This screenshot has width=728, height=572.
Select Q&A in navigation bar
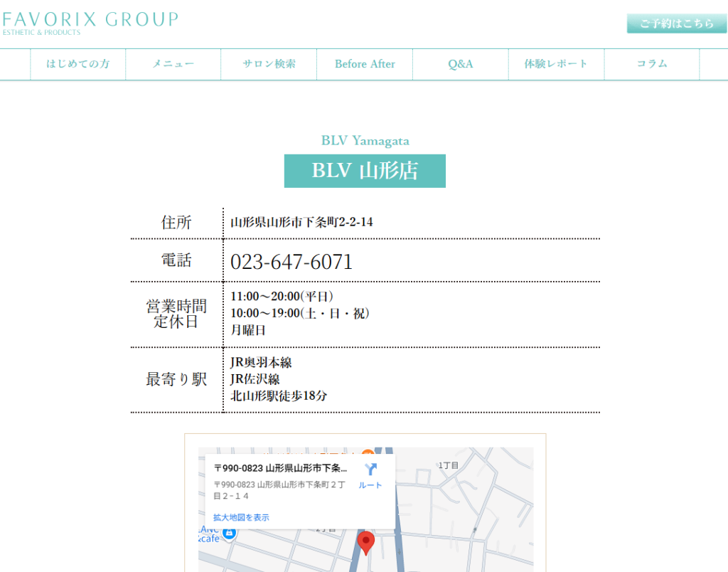coord(460,64)
